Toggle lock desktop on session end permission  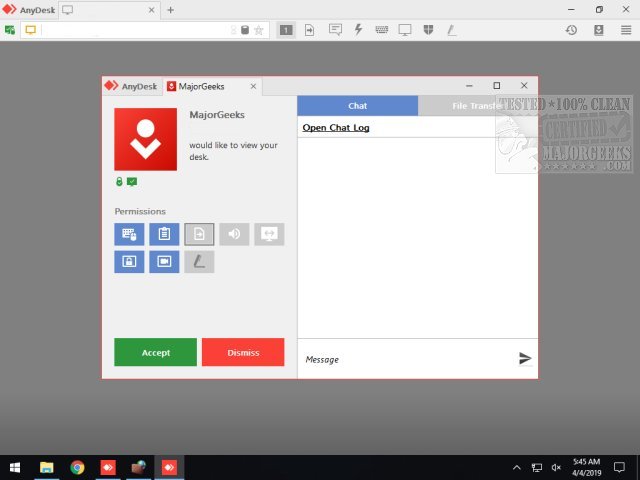pyautogui.click(x=129, y=262)
